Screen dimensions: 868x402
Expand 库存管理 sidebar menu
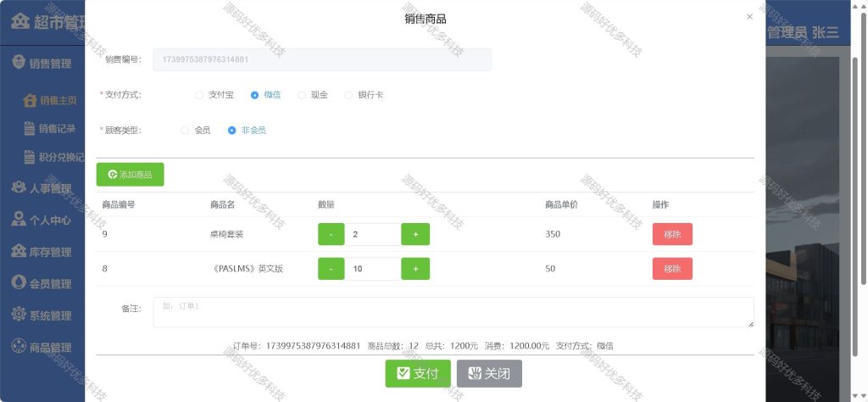click(x=42, y=252)
